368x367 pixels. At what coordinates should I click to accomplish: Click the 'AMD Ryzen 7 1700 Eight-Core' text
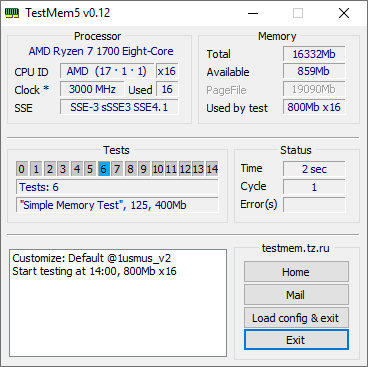(x=101, y=51)
